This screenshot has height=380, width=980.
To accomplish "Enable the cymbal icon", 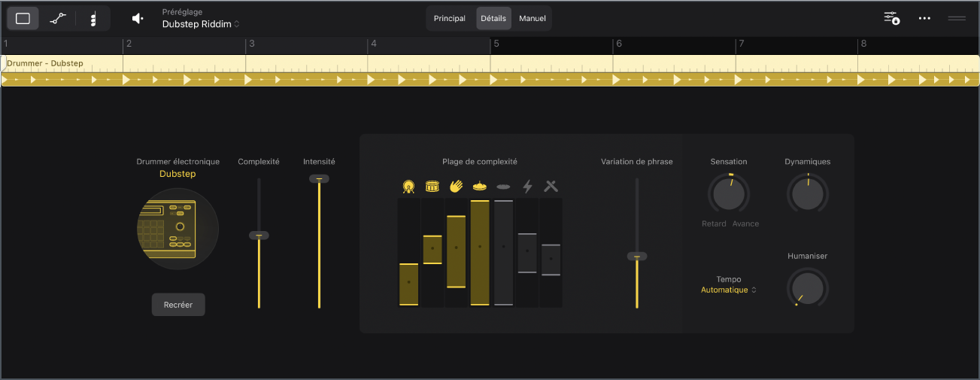I will point(503,186).
